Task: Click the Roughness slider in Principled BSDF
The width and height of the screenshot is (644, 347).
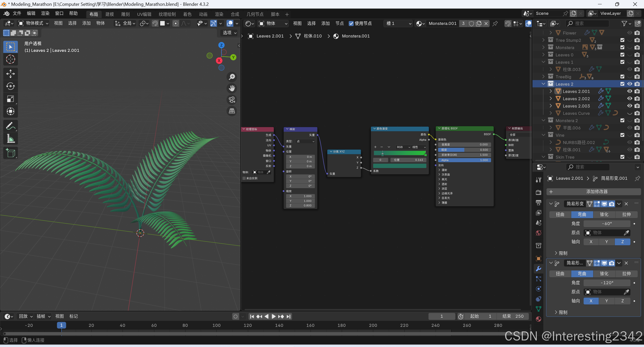Action: point(464,150)
